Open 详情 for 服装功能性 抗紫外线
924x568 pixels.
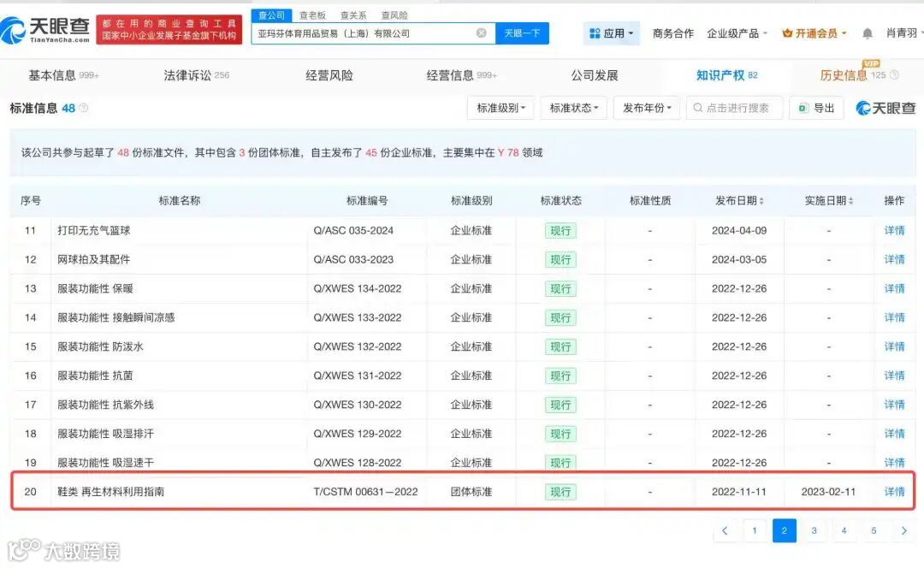click(x=894, y=405)
